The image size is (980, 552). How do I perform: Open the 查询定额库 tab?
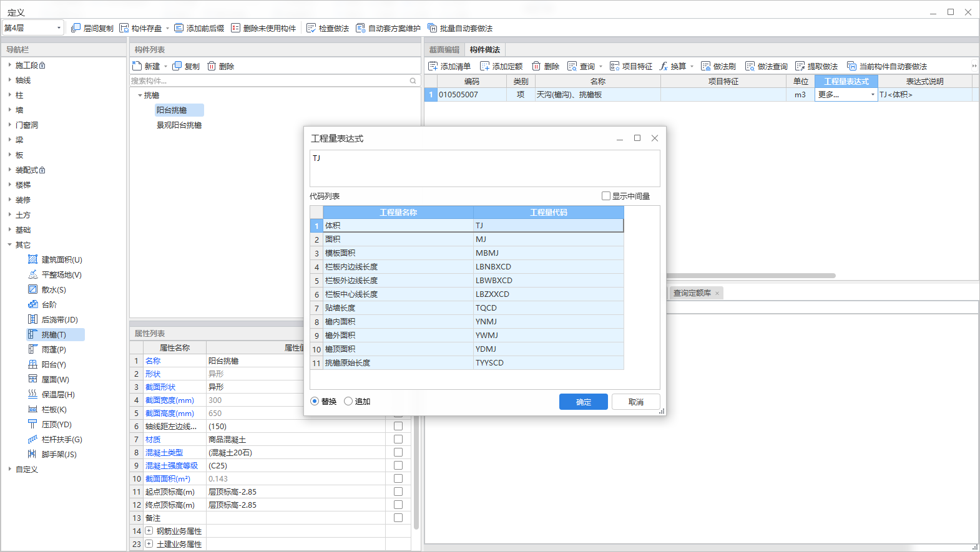coord(692,293)
